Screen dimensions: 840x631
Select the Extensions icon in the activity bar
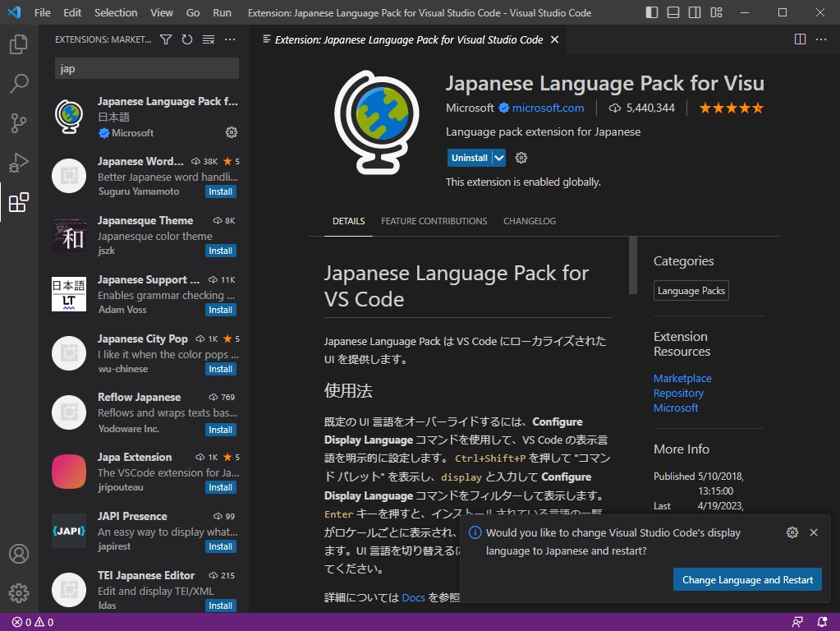[20, 202]
